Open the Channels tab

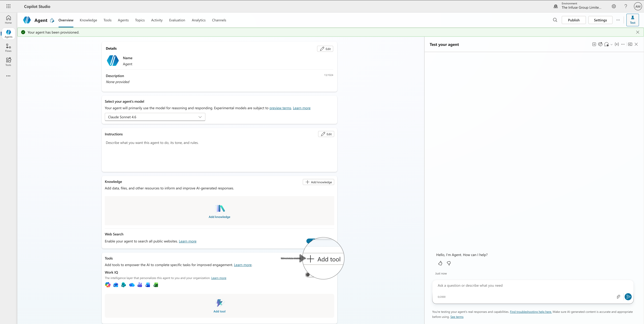[x=219, y=20]
